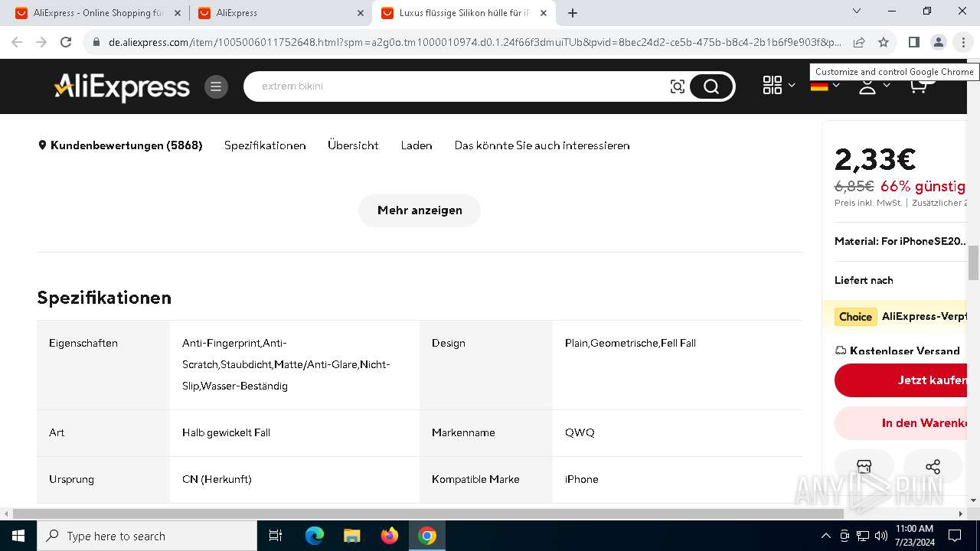Click the Mehr anzeigen button

coord(420,210)
